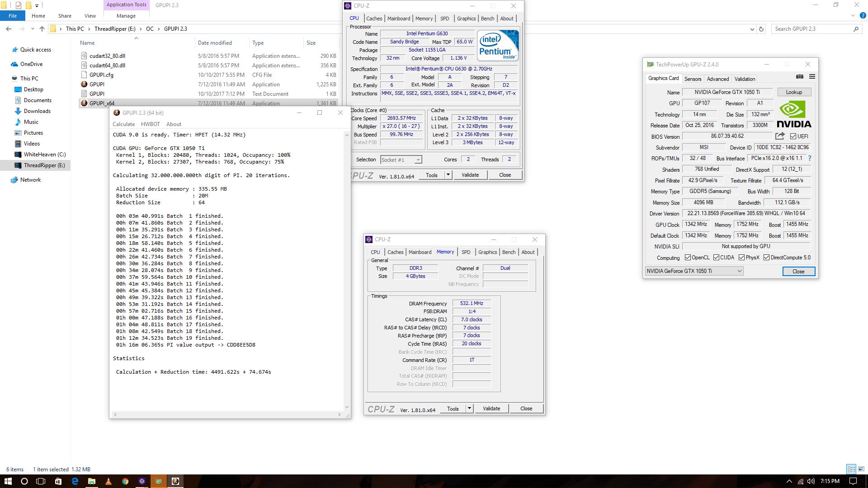Image resolution: width=868 pixels, height=488 pixels.
Task: Sort files by Date modified column
Action: (x=215, y=43)
